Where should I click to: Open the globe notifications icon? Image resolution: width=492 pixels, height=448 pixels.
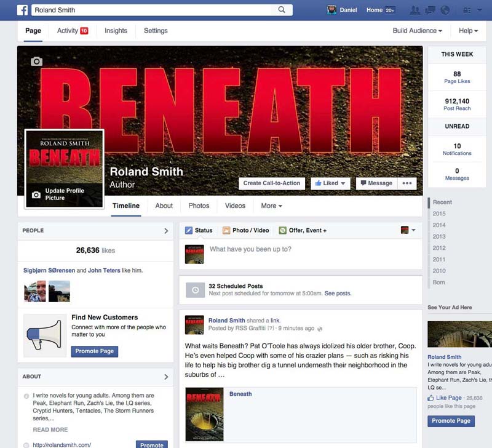pyautogui.click(x=445, y=10)
